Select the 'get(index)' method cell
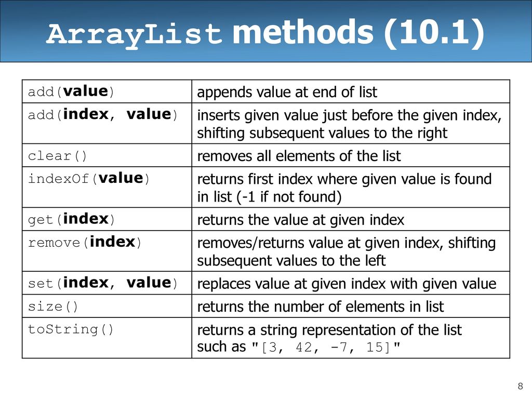 point(107,219)
